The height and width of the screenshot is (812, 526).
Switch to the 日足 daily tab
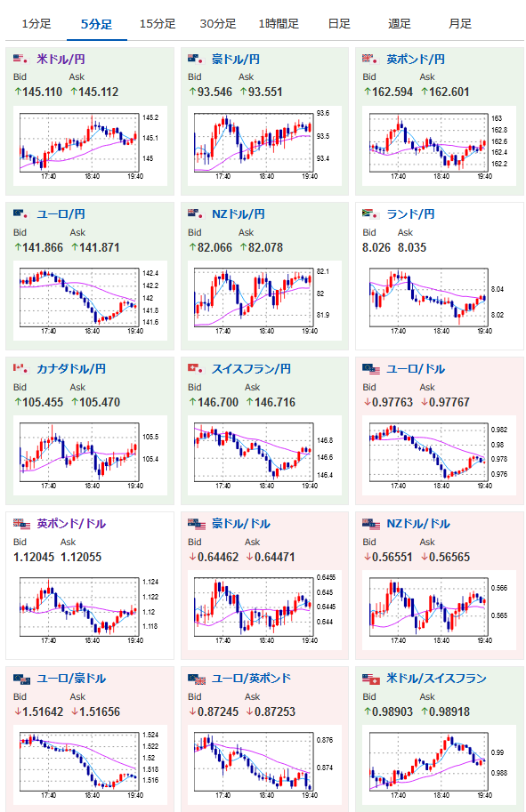point(339,24)
